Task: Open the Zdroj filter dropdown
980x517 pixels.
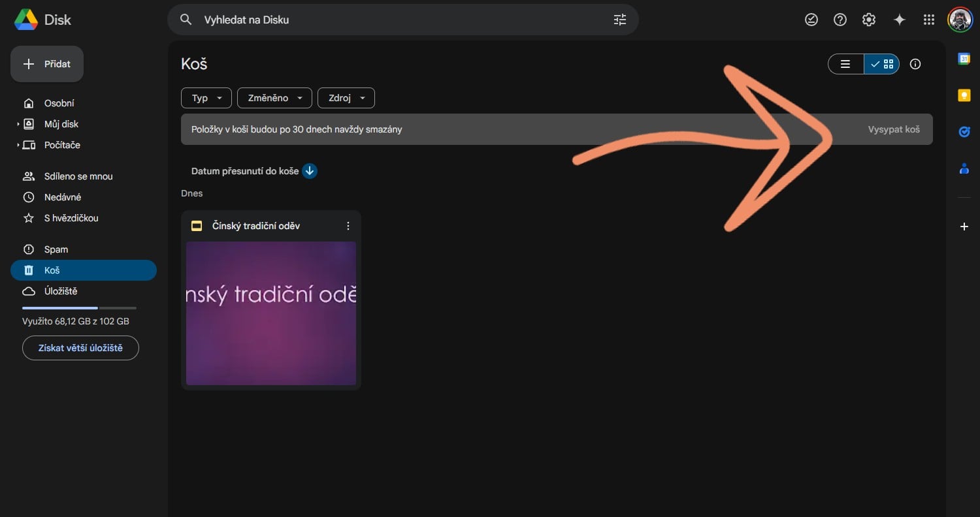Action: click(x=346, y=98)
